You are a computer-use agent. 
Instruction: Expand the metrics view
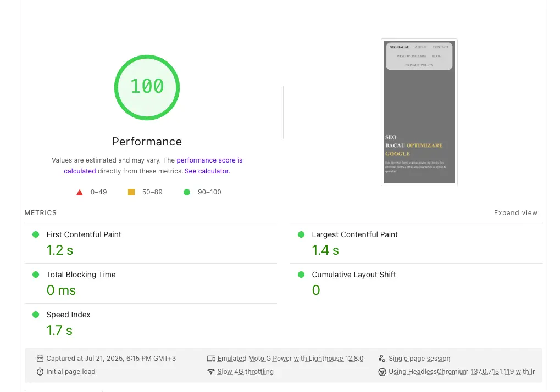click(515, 213)
